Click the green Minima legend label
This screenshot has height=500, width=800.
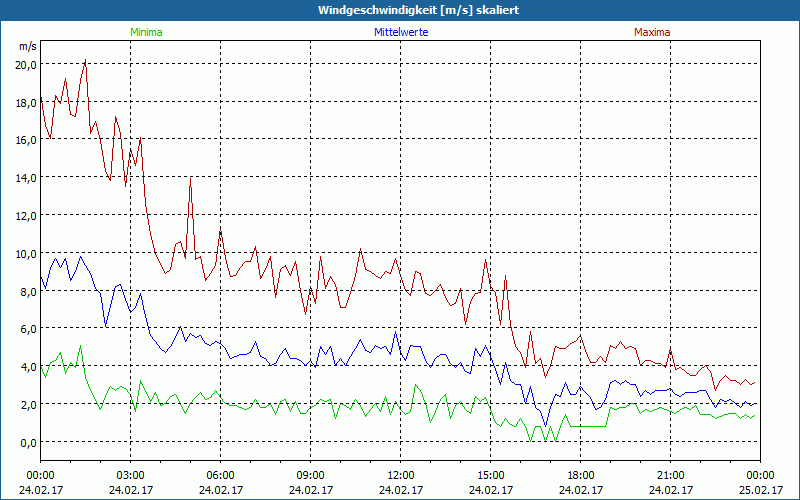146,32
